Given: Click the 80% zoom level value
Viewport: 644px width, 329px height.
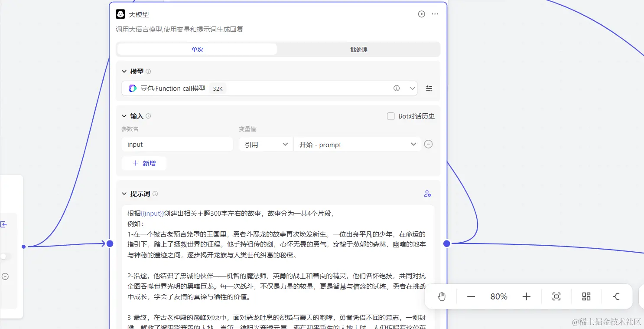Looking at the screenshot, I should point(499,296).
